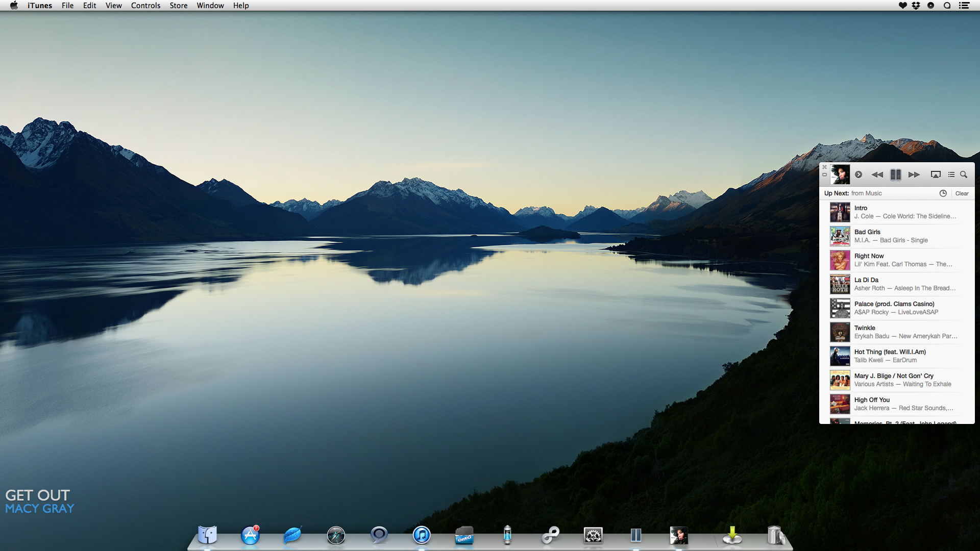The image size is (980, 551).
Task: Open App Store from the Dock
Action: [x=250, y=535]
